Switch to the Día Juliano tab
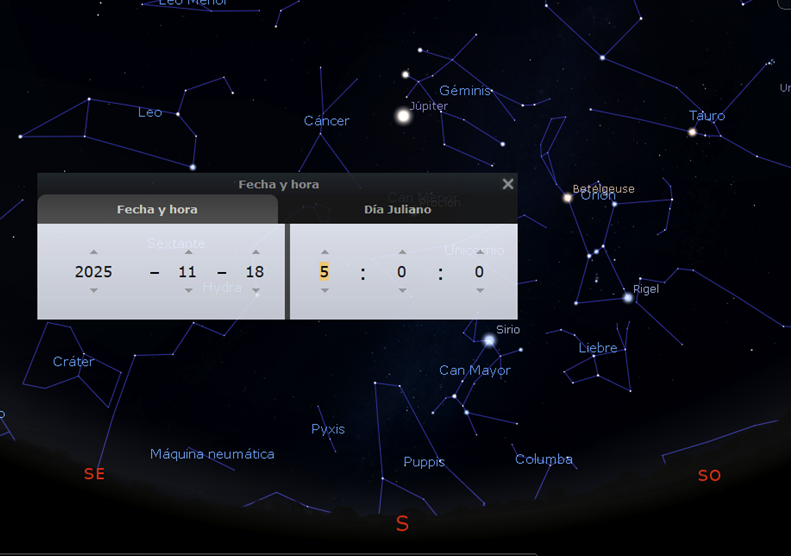791x556 pixels. (397, 210)
